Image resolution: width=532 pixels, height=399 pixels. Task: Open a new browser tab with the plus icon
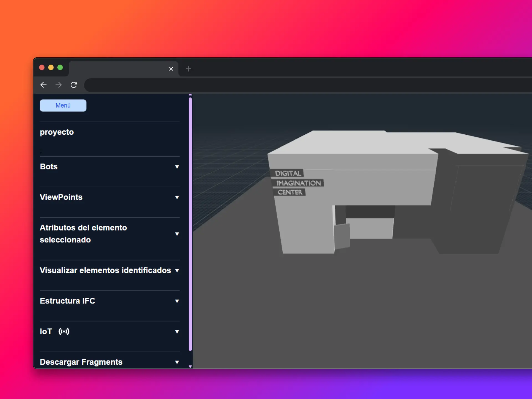188,69
